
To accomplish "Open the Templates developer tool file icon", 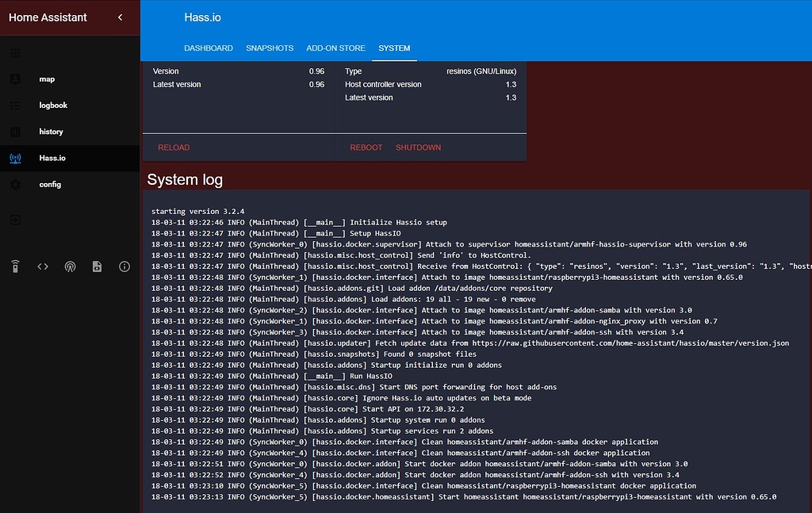I will pos(97,267).
